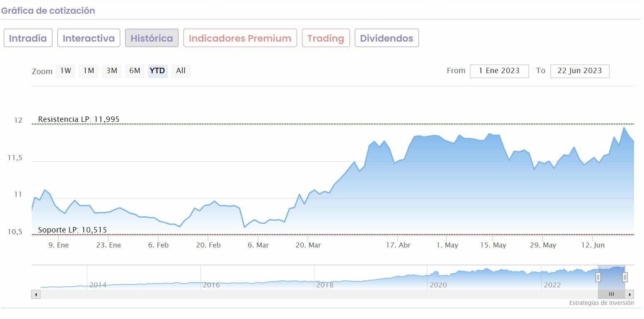Click the navigator left scroll arrow

pos(36,294)
